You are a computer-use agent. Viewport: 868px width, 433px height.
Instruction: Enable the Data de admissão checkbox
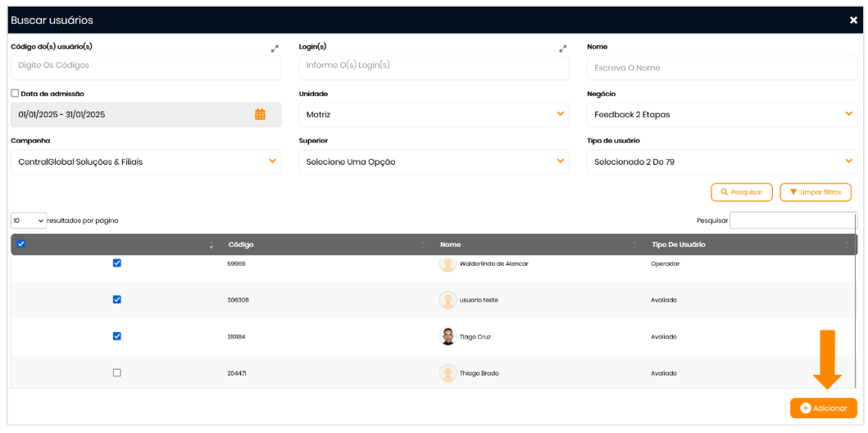pyautogui.click(x=15, y=93)
